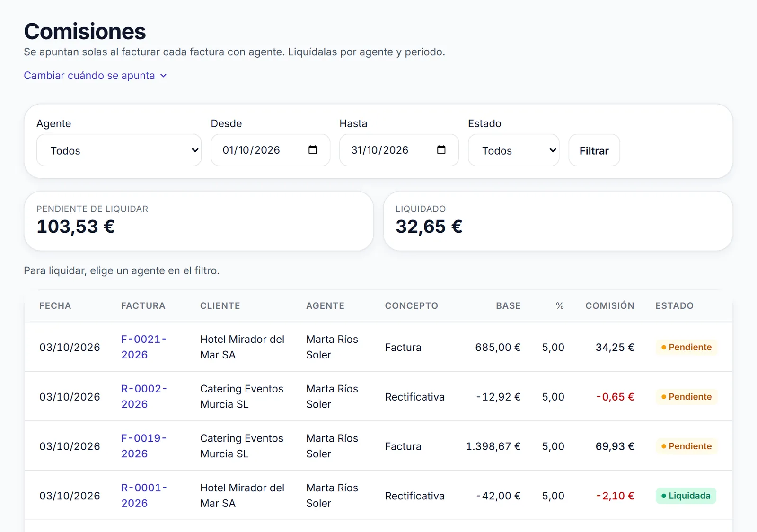Click commission amount 34,25 €

tap(615, 347)
